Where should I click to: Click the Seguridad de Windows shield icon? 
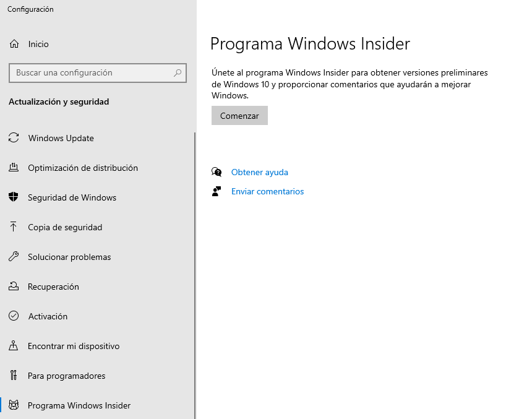coord(14,197)
